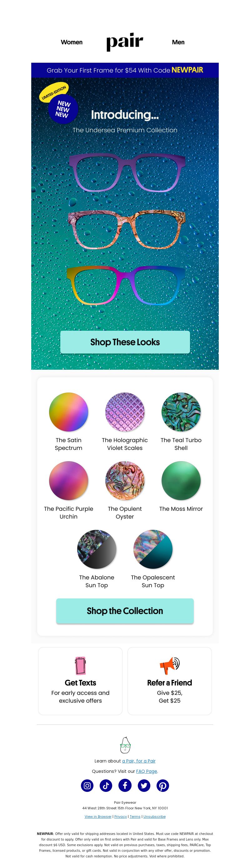Open the Pinterest social icon
The width and height of the screenshot is (250, 868).
162,785
